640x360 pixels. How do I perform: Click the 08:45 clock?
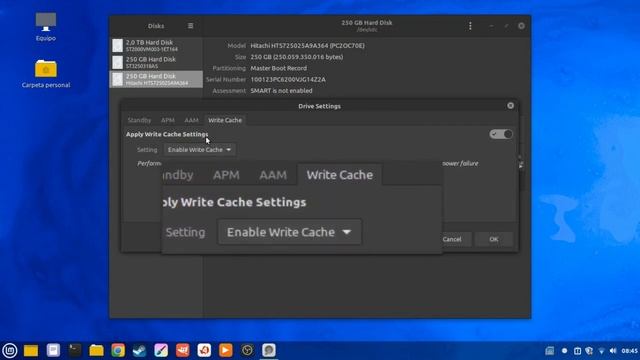pyautogui.click(x=629, y=351)
